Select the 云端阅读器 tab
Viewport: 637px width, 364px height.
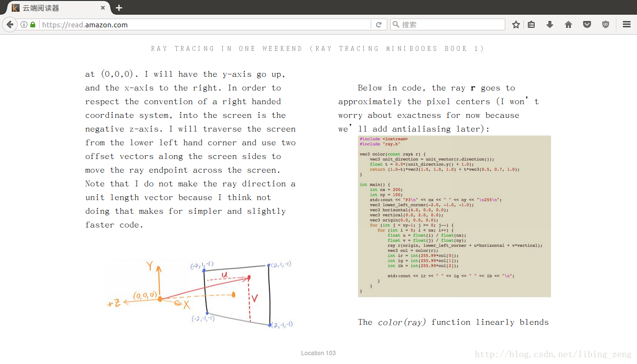click(59, 8)
